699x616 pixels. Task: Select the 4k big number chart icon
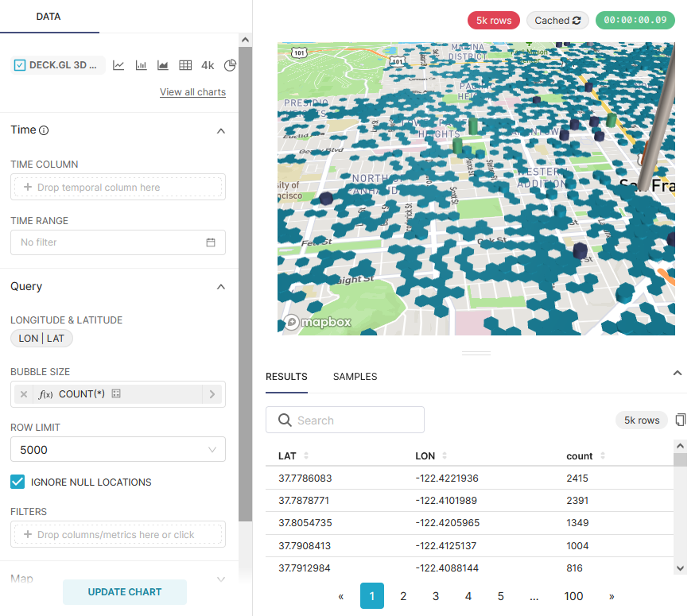(208, 65)
